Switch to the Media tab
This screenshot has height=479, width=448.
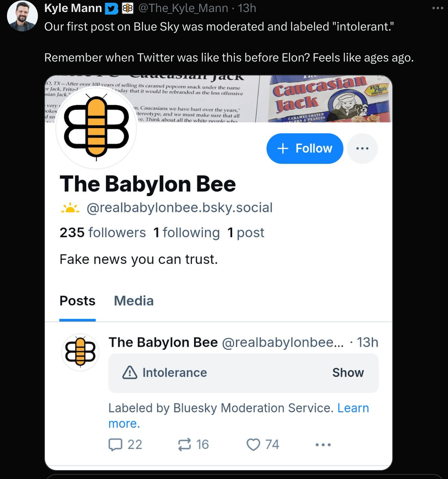coord(134,301)
